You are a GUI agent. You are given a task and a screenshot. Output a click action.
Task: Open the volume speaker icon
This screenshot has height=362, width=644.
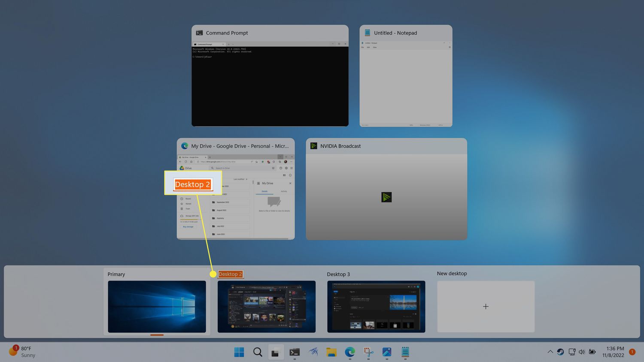point(582,352)
